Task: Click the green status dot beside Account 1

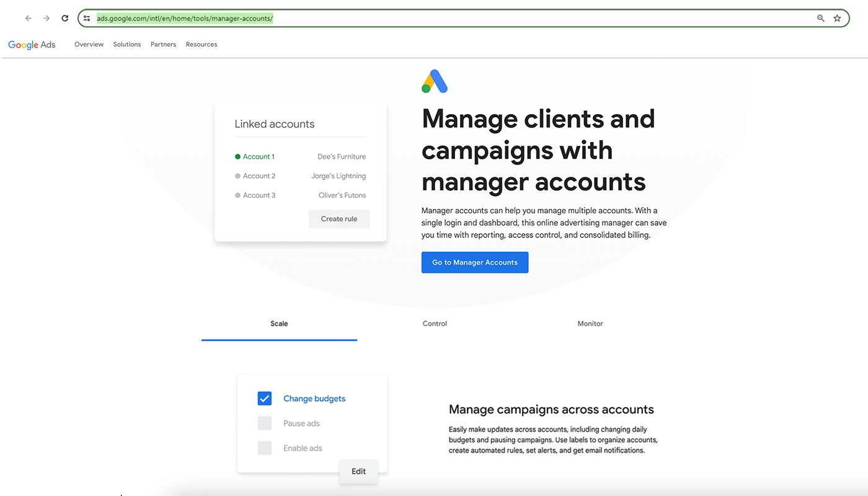Action: pyautogui.click(x=237, y=156)
